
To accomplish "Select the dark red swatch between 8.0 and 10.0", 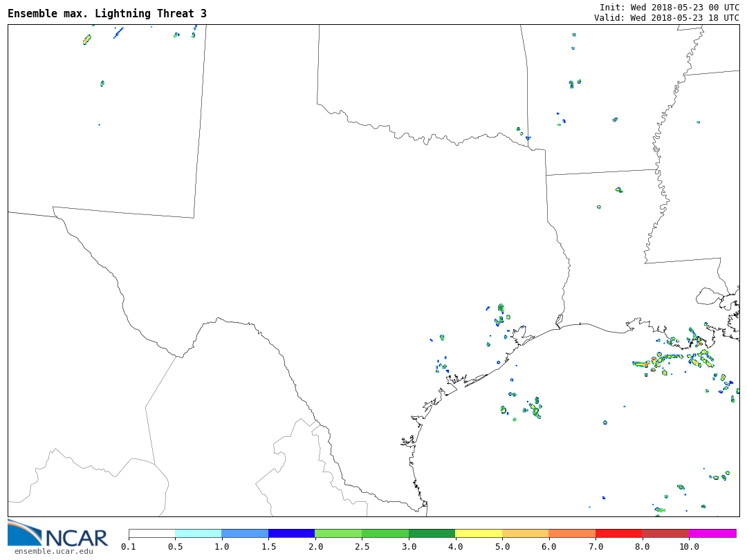I will coord(665,534).
